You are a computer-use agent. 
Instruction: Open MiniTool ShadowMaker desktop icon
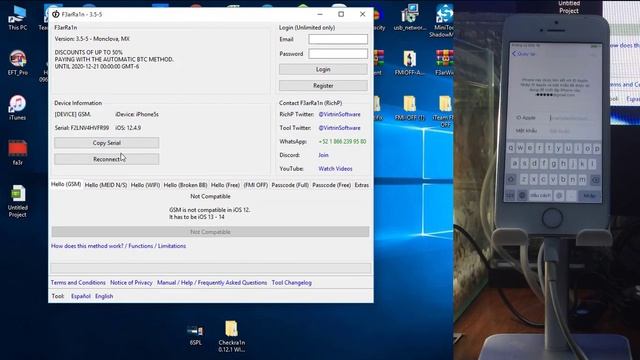point(443,20)
